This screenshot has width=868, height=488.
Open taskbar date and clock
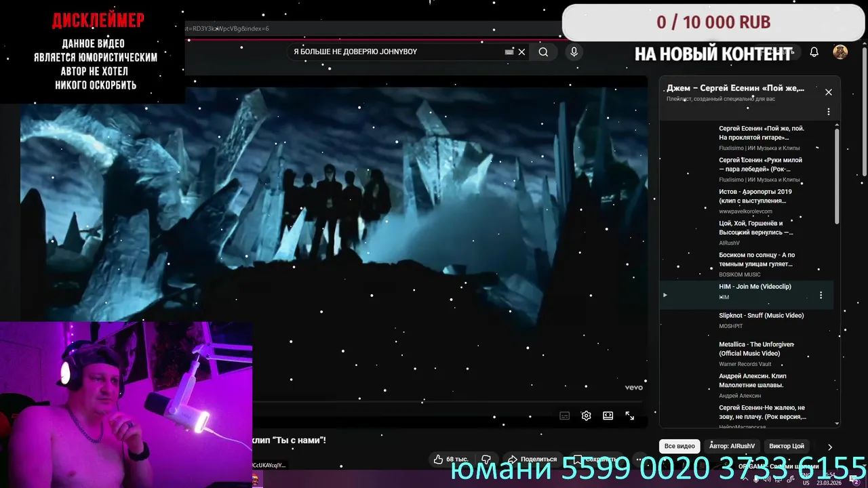(x=831, y=479)
